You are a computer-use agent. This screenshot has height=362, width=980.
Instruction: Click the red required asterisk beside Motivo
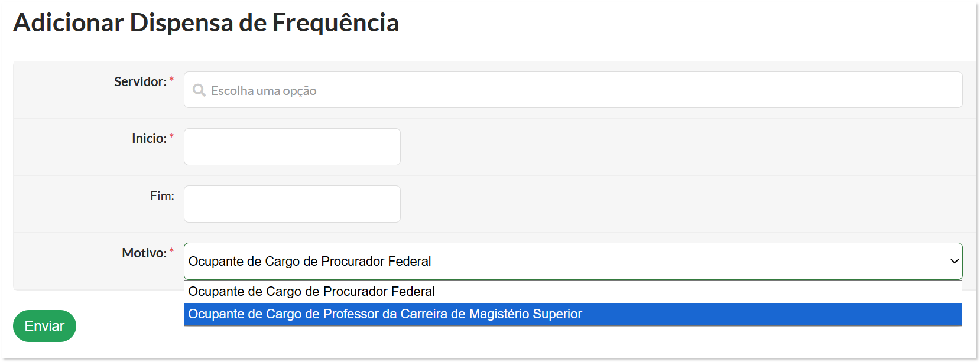click(x=171, y=250)
